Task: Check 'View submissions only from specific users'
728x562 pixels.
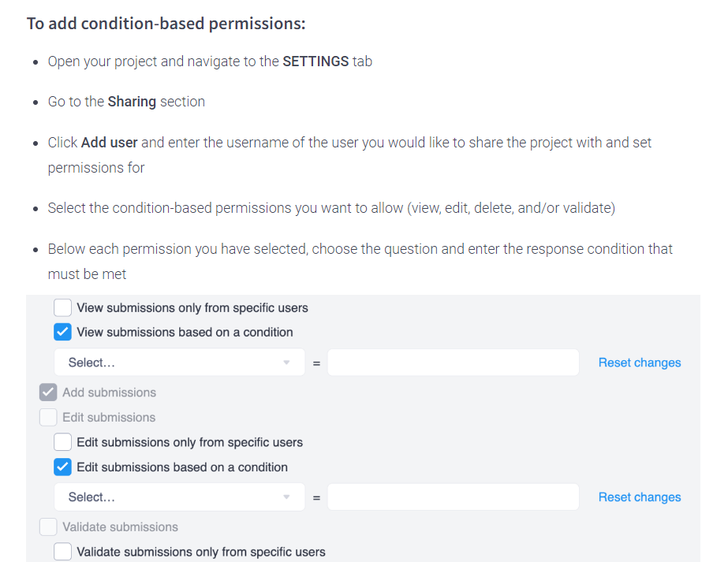Action: click(x=62, y=307)
